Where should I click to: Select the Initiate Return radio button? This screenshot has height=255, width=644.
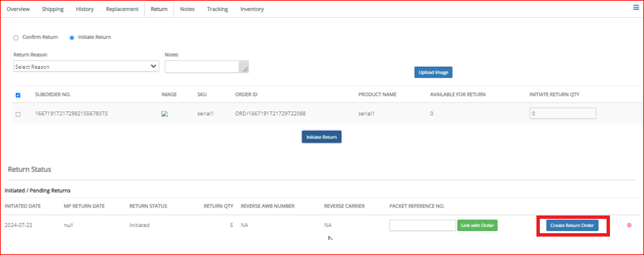tap(72, 37)
